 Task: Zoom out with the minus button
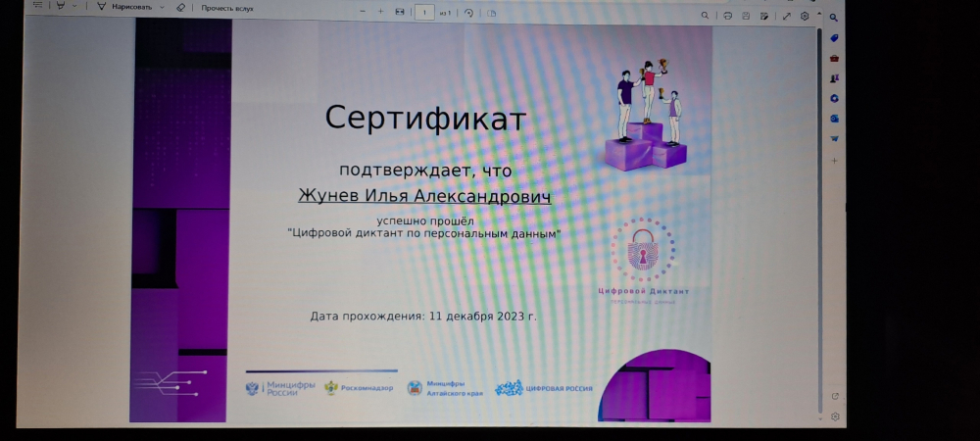point(363,11)
